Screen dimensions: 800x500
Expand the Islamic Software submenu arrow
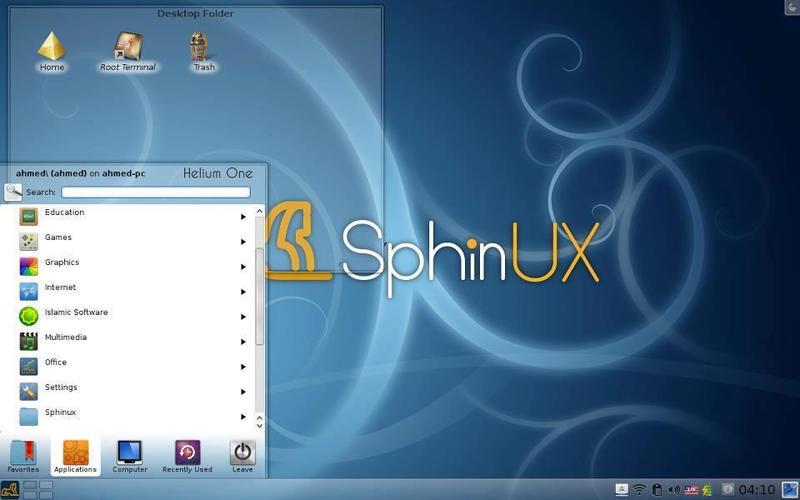pos(243,317)
